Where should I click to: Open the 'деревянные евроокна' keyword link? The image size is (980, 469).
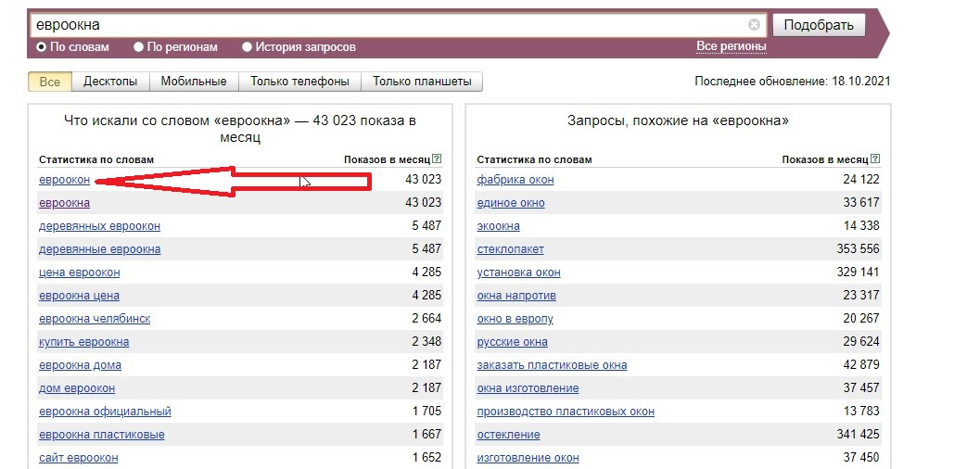(x=99, y=249)
